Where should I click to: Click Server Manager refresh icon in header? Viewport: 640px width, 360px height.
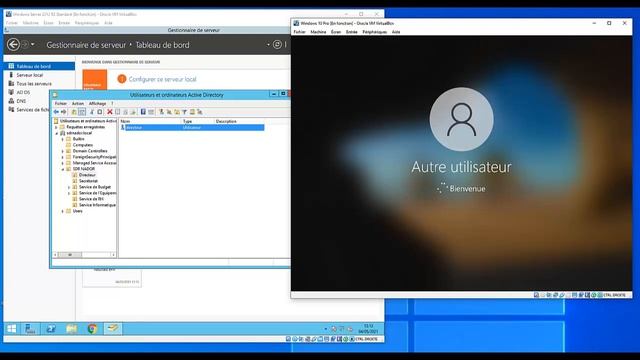277,44
